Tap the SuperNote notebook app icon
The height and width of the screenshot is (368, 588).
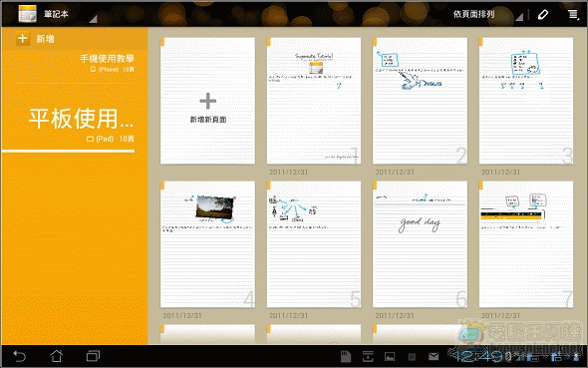pyautogui.click(x=27, y=14)
